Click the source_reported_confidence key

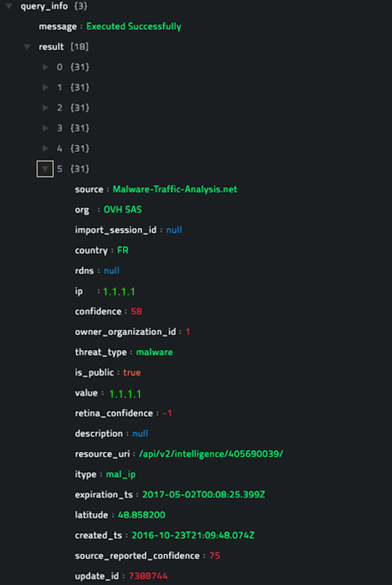tap(137, 556)
